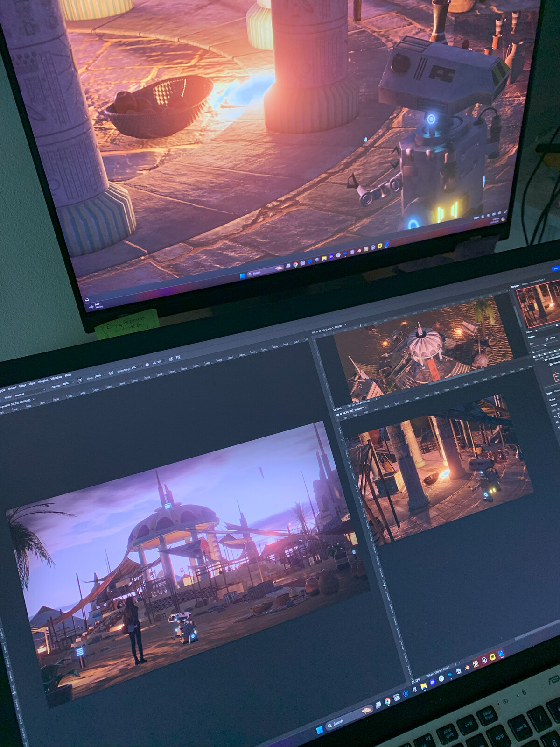Launch Chrome from the laptop taskbar
The image size is (560, 747).
(387, 702)
